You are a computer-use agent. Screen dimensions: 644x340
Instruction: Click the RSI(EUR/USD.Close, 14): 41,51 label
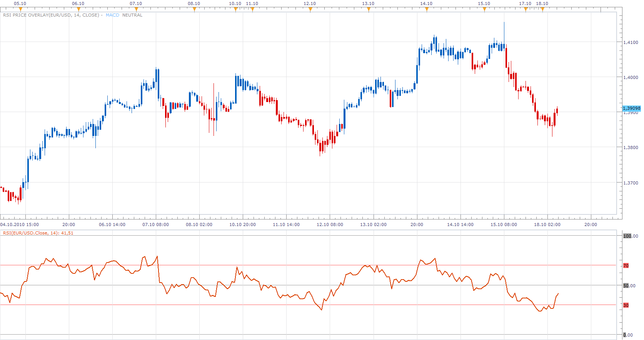click(38, 233)
